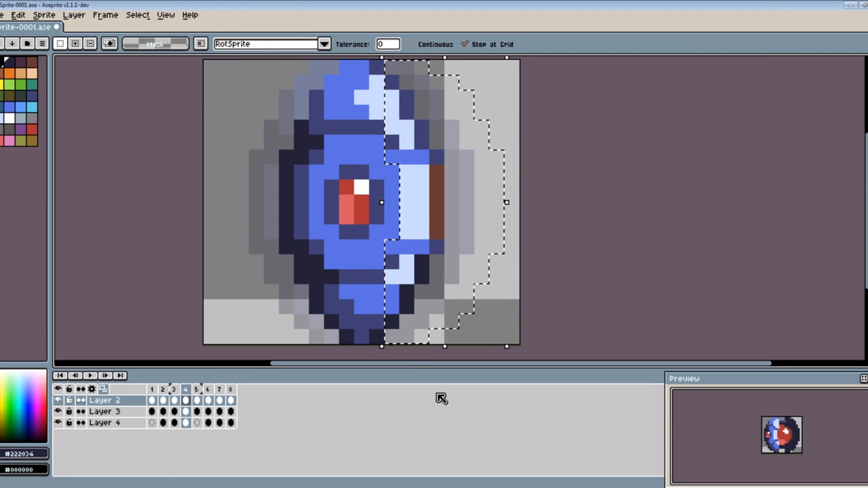Pick a hue in the color spectrum
Viewport: 868px width, 488px height.
[x=23, y=406]
